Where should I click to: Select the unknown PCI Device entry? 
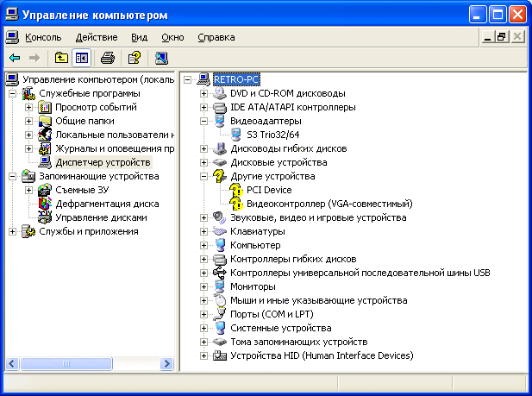coord(269,190)
